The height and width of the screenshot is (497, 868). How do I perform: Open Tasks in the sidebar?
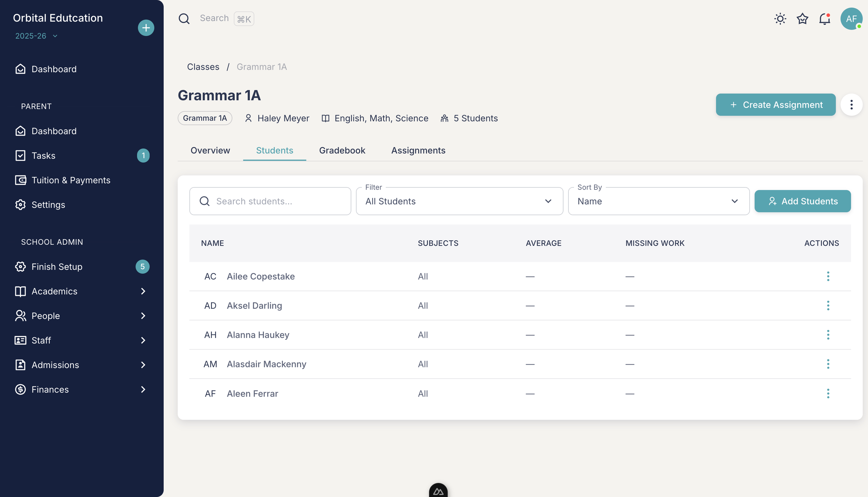[43, 155]
